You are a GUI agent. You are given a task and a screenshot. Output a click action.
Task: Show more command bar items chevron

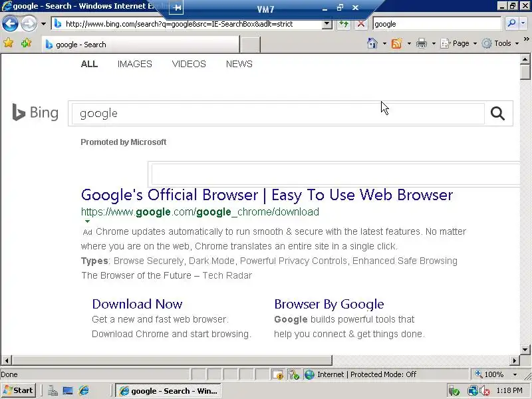(x=527, y=39)
